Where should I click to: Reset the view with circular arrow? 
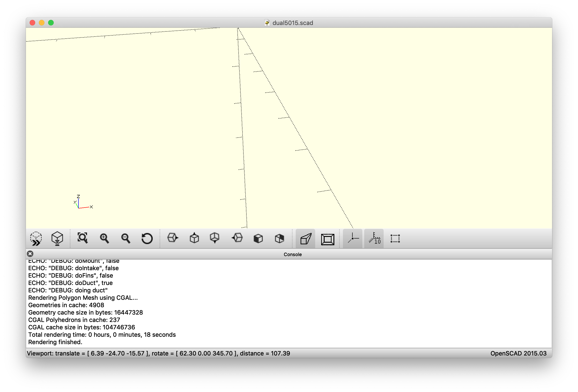point(147,239)
